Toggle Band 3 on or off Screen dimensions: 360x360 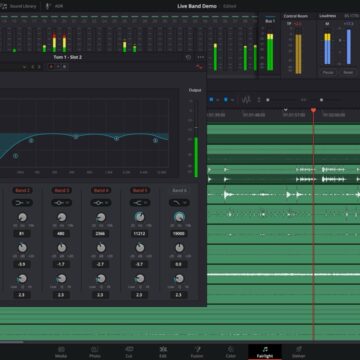coord(61,190)
